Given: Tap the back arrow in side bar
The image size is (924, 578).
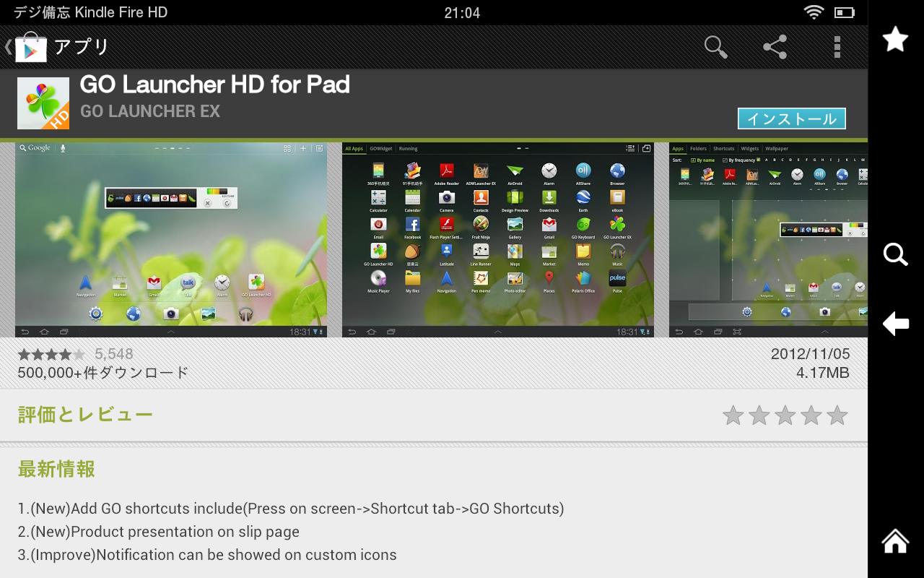Looking at the screenshot, I should point(895,324).
